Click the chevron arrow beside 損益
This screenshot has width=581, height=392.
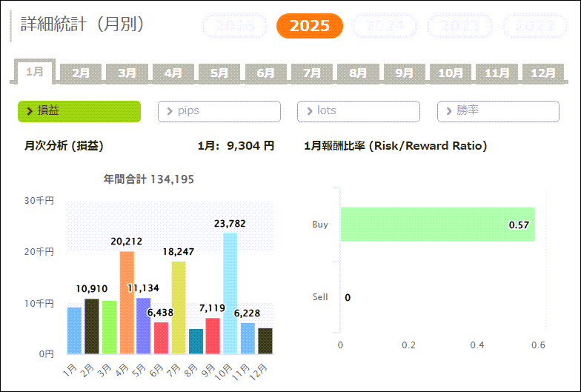30,111
